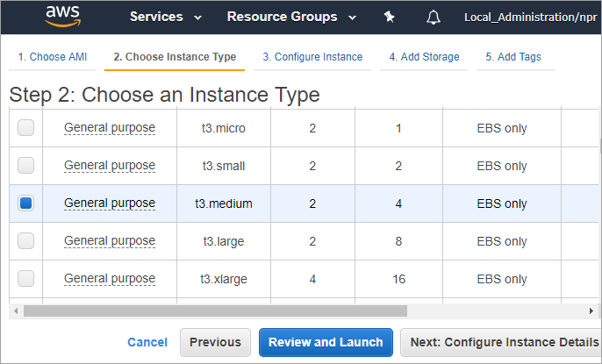Click the AWS logo home icon

click(x=63, y=16)
